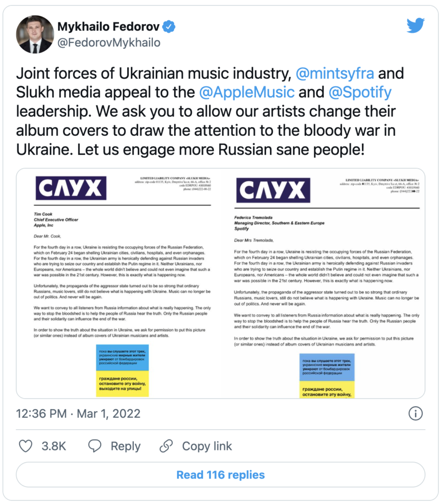
Task: Click the Mykhailo Fedorov display name
Action: (x=108, y=27)
